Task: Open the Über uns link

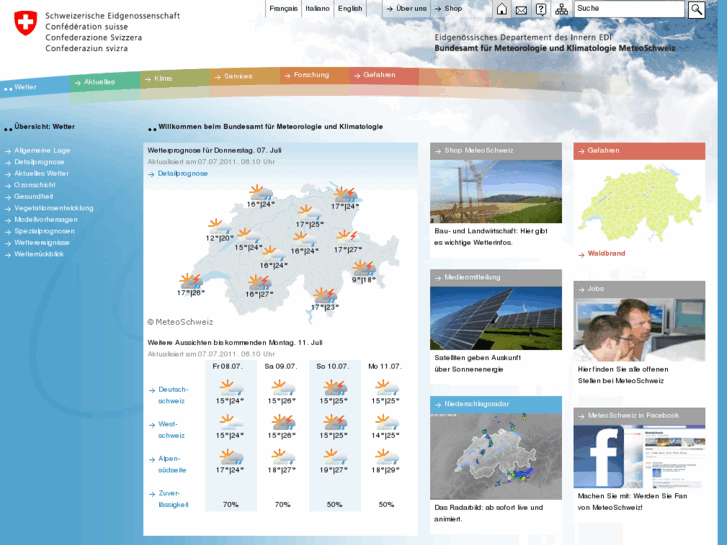Action: click(407, 8)
